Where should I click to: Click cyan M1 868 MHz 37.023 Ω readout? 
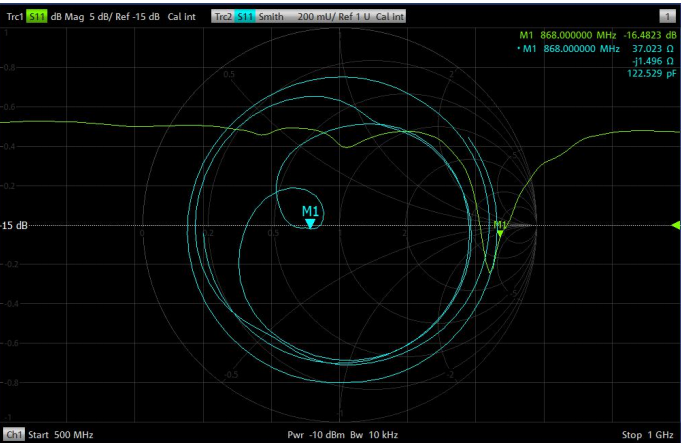pyautogui.click(x=595, y=49)
